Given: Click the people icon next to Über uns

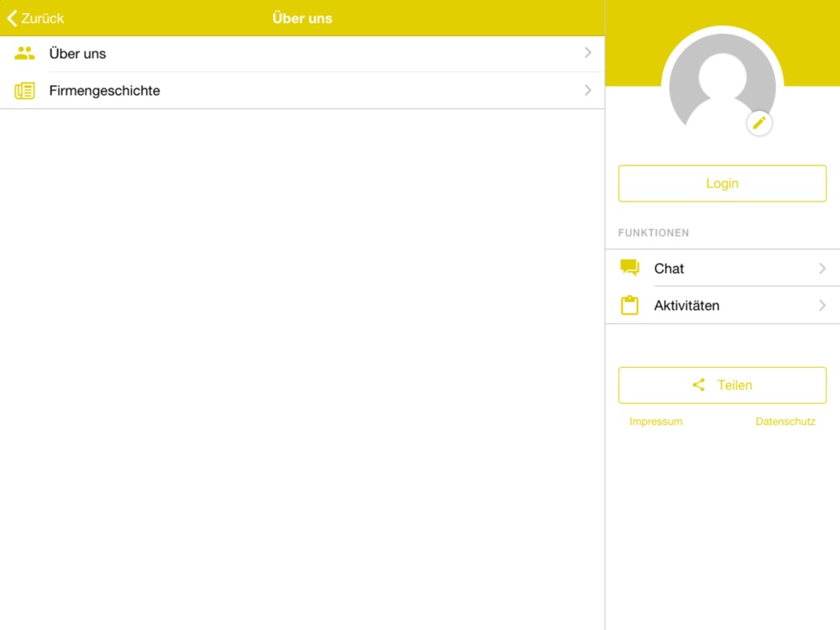Looking at the screenshot, I should pyautogui.click(x=24, y=53).
